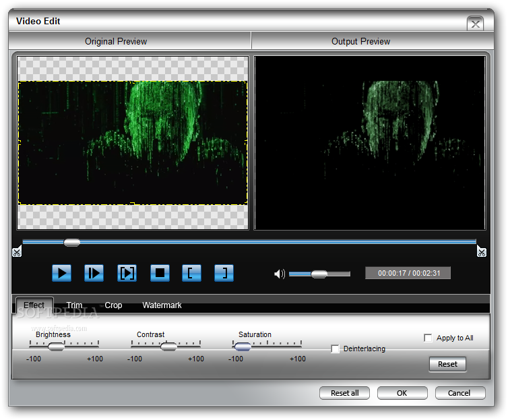Viewport: 508px width, 420px height.
Task: Click the Original Preview header label
Action: (x=116, y=42)
